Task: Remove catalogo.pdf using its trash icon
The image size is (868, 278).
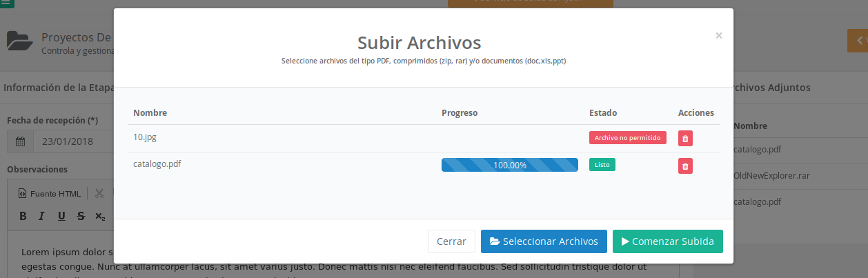Action: click(685, 166)
